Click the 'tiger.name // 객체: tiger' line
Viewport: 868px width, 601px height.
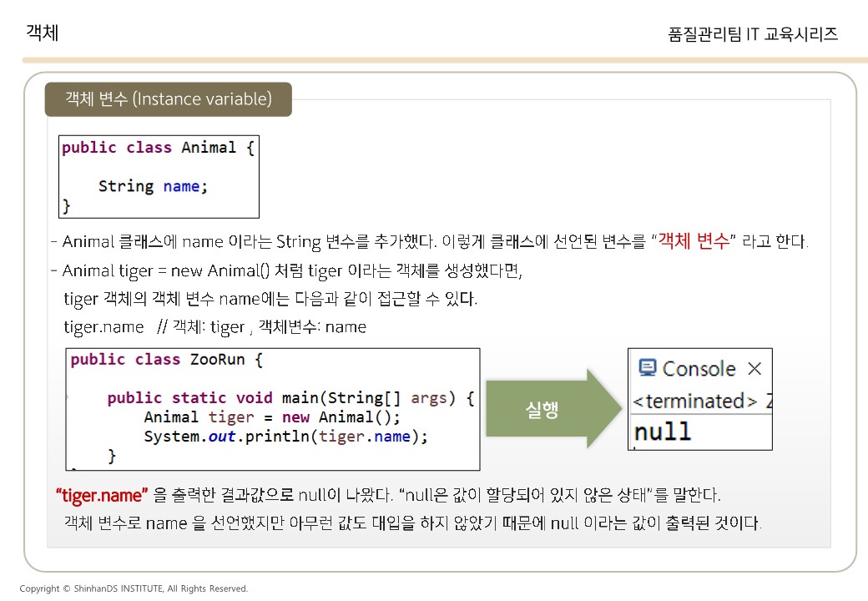[x=214, y=327]
